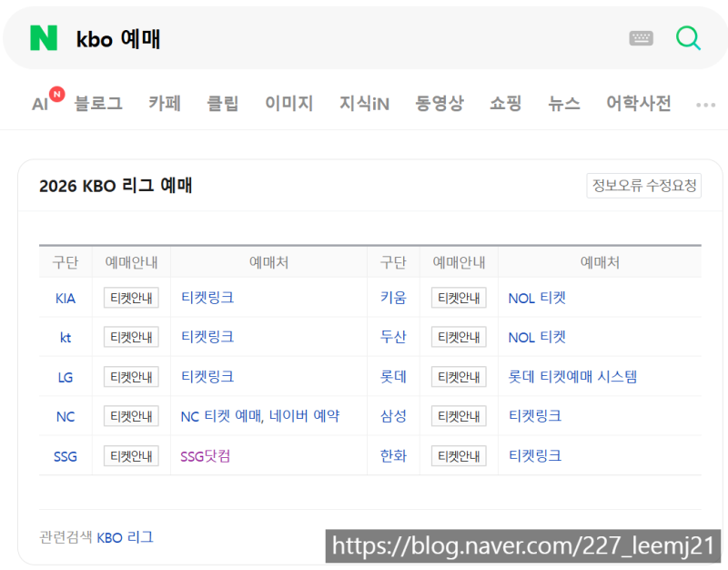
Task: Open the SSG team link
Action: pos(65,456)
